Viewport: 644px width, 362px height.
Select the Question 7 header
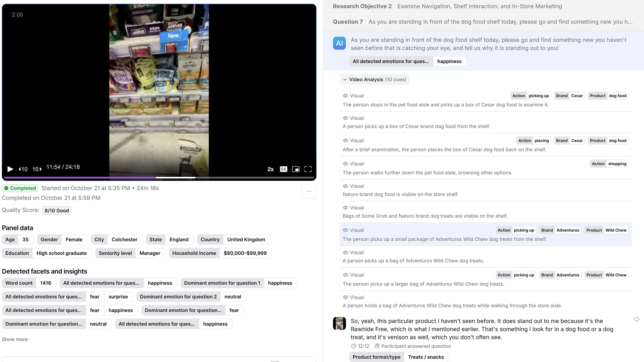pos(348,22)
